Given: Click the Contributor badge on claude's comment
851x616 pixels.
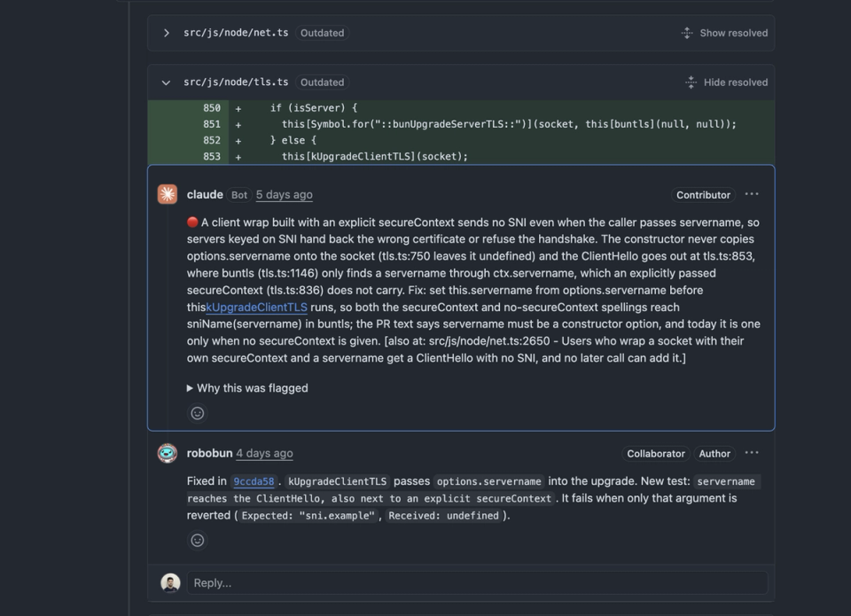Looking at the screenshot, I should (x=703, y=195).
